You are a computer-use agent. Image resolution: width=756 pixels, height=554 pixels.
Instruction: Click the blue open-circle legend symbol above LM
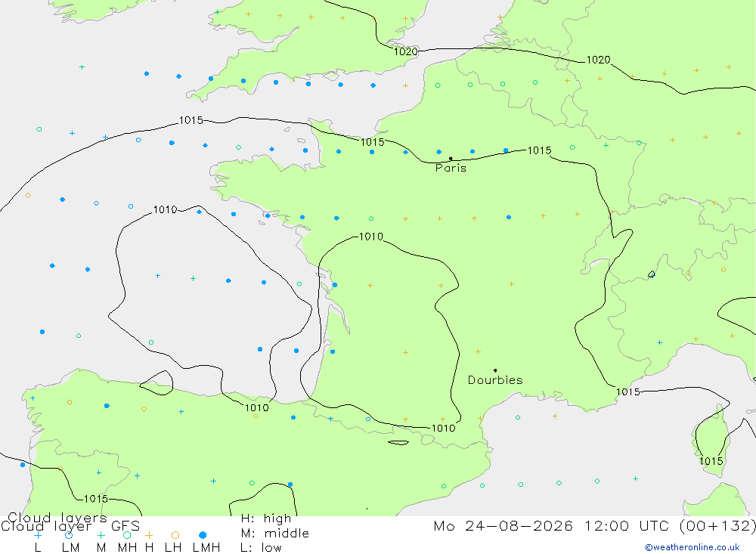(x=69, y=535)
